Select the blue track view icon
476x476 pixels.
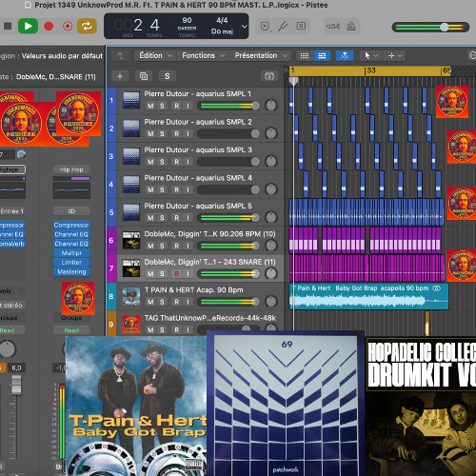tap(322, 56)
